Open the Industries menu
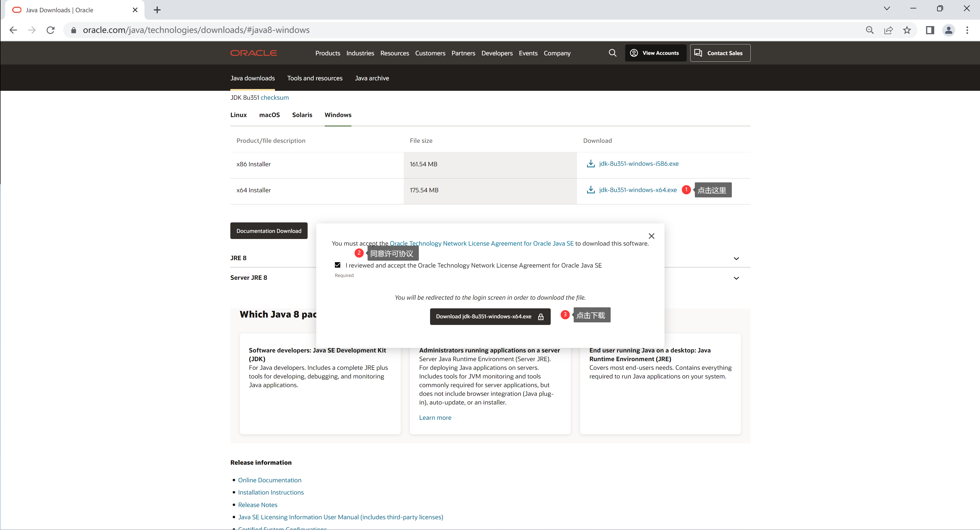 360,53
